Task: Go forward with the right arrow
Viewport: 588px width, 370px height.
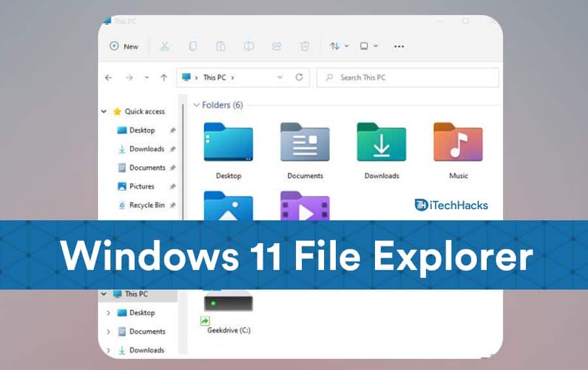Action: point(129,78)
